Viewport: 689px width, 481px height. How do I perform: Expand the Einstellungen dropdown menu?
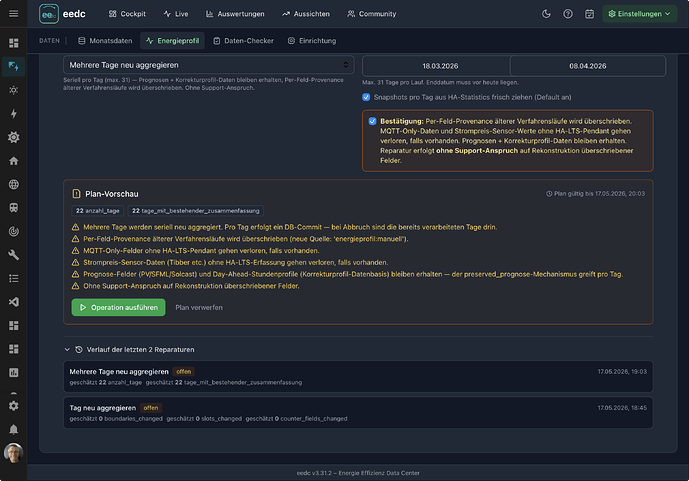639,14
